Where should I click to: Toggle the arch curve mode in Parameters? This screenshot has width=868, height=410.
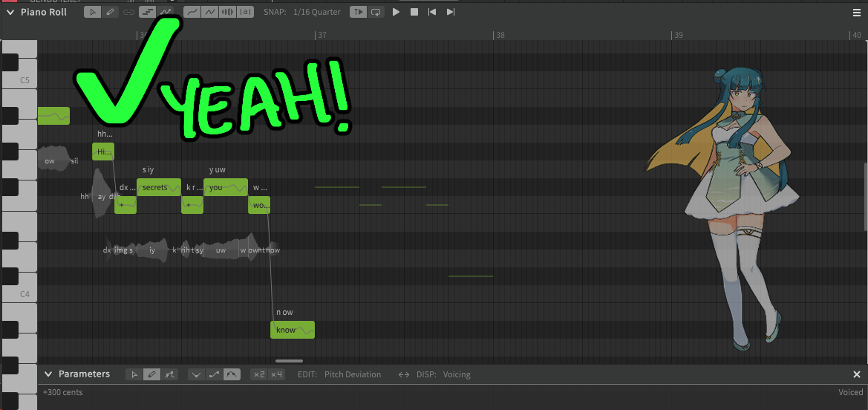click(232, 374)
